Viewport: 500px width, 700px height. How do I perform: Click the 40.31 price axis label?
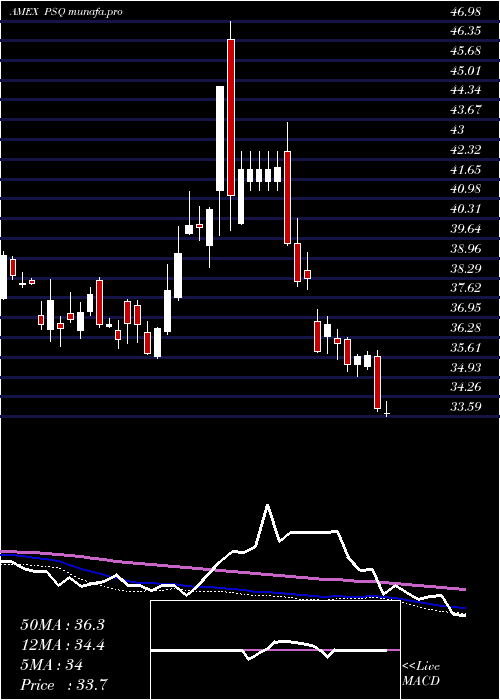[x=466, y=209]
